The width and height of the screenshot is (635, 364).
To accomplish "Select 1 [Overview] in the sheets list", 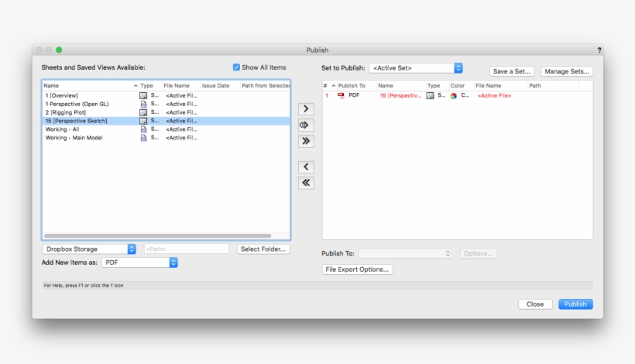I will click(62, 95).
